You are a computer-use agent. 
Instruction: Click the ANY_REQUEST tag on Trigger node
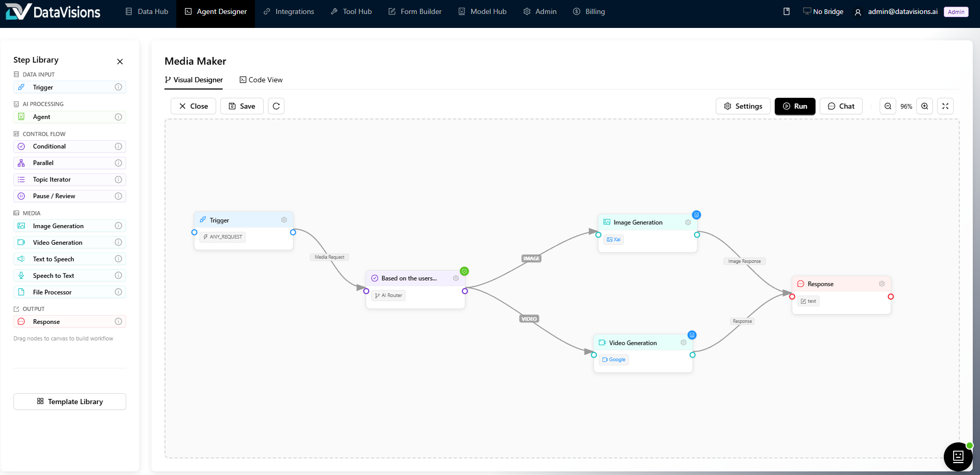223,237
